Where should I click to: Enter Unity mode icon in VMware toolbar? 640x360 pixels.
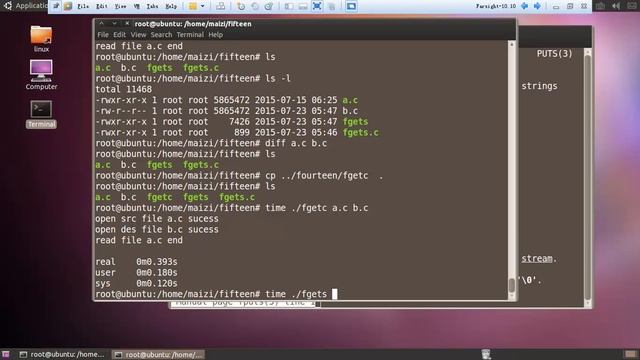tap(331, 6)
